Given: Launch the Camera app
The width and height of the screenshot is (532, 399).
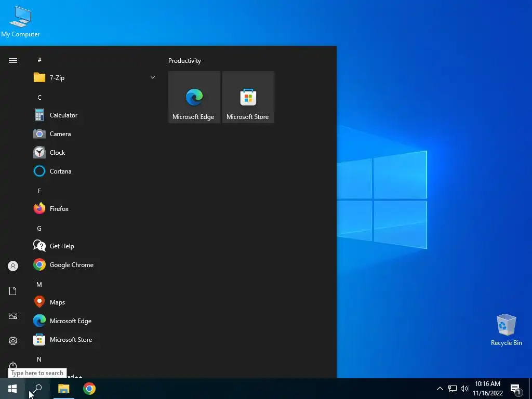Looking at the screenshot, I should click(95, 134).
